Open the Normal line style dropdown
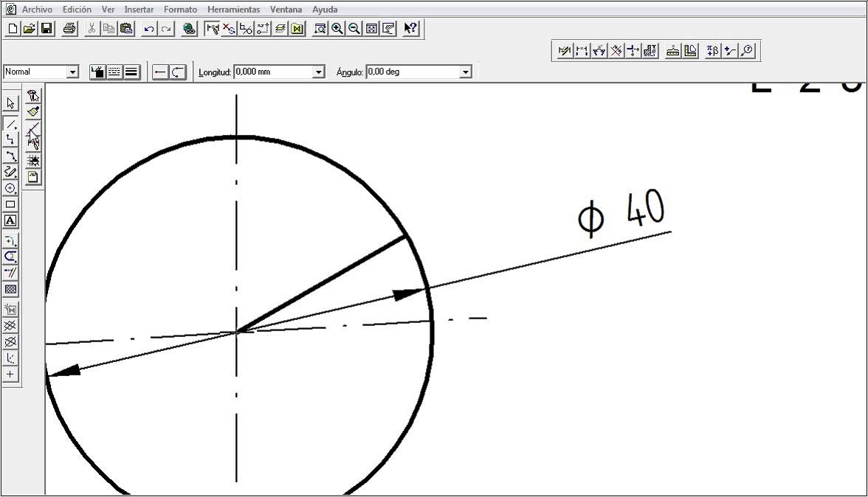 pos(72,72)
